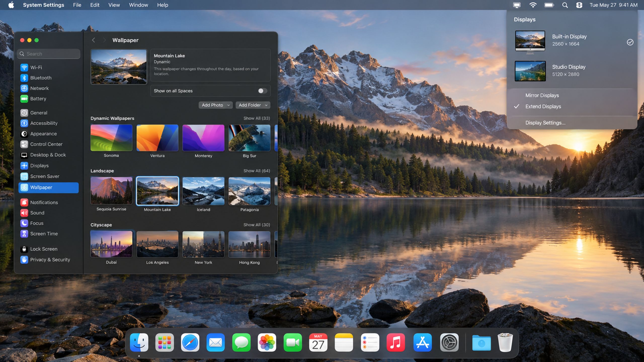644x362 pixels.
Task: Open Music app in the Dock
Action: [x=396, y=342]
